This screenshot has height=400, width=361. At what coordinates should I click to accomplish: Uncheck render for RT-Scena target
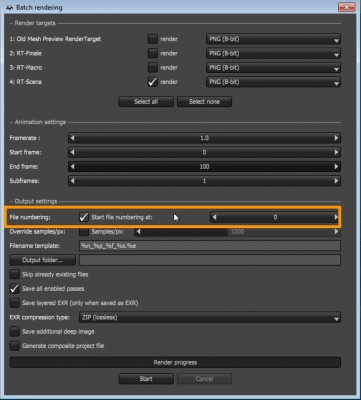tap(153, 82)
